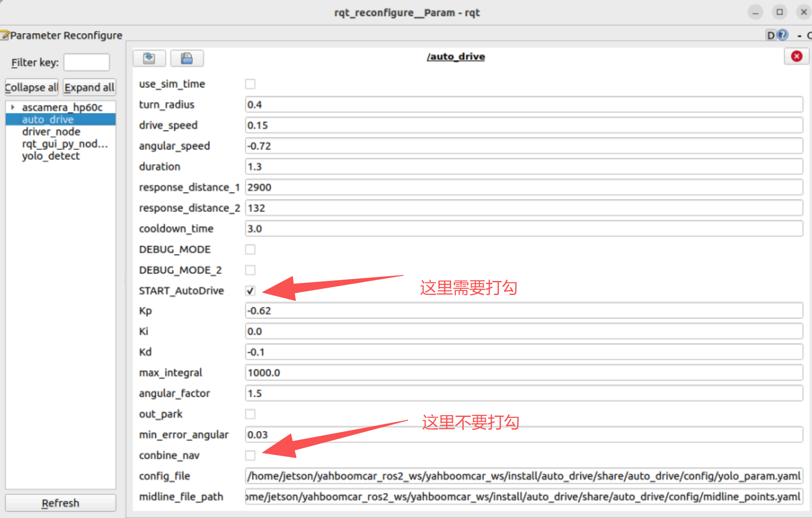The height and width of the screenshot is (518, 812).
Task: Check the use_sim_time checkbox
Action: click(250, 84)
